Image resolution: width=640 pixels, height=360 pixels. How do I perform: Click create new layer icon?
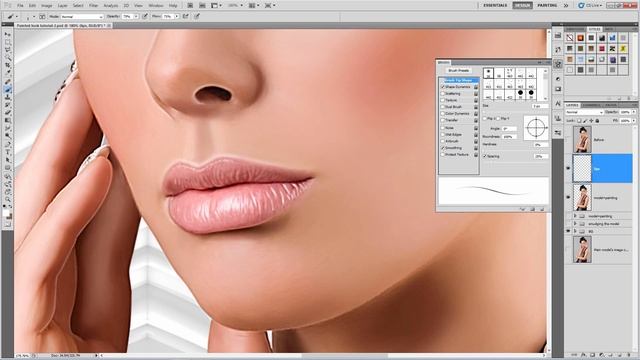point(620,356)
